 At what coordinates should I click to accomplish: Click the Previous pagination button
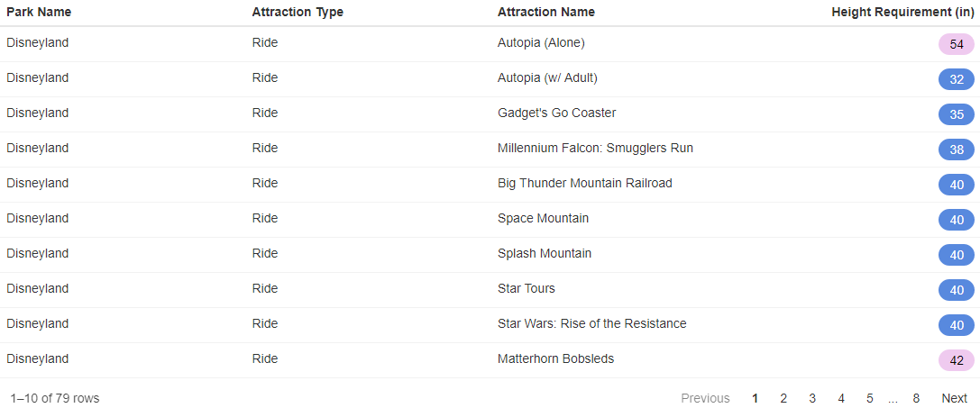[x=705, y=398]
